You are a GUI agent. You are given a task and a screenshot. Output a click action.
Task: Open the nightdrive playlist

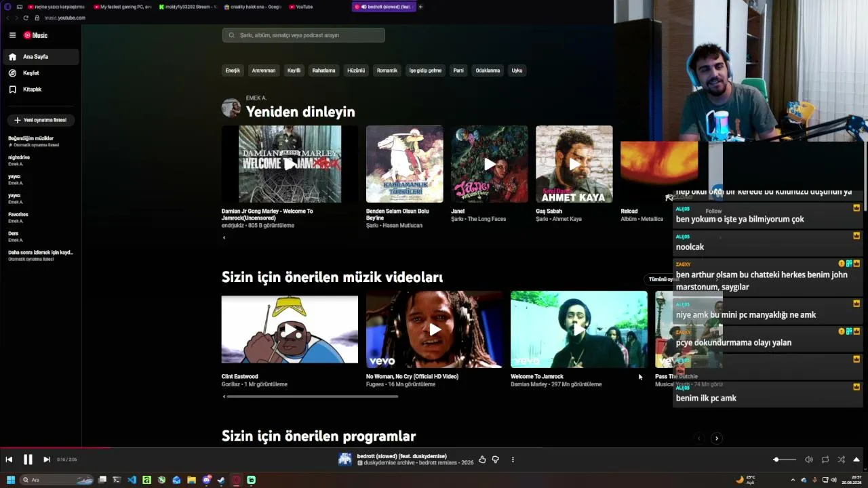[x=41, y=160]
